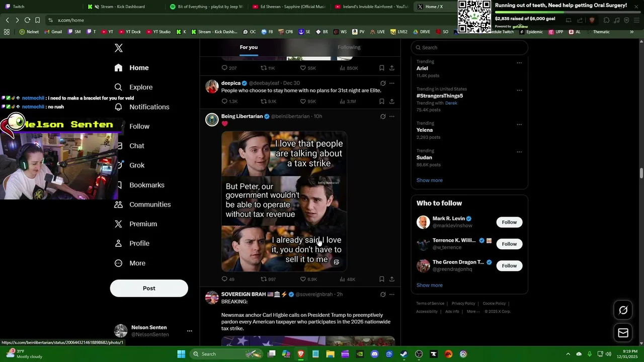Click Grok icon on SOVEREIGN BRAH post
Image resolution: width=644 pixels, height=362 pixels.
pos(383,295)
